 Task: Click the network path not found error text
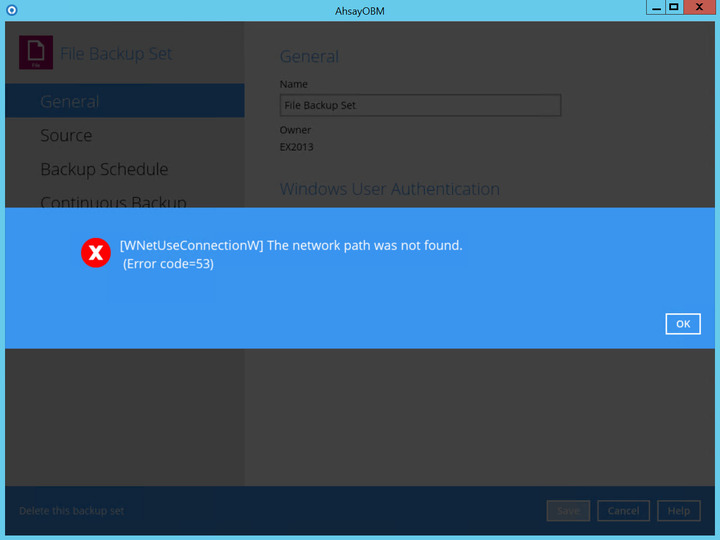click(291, 246)
